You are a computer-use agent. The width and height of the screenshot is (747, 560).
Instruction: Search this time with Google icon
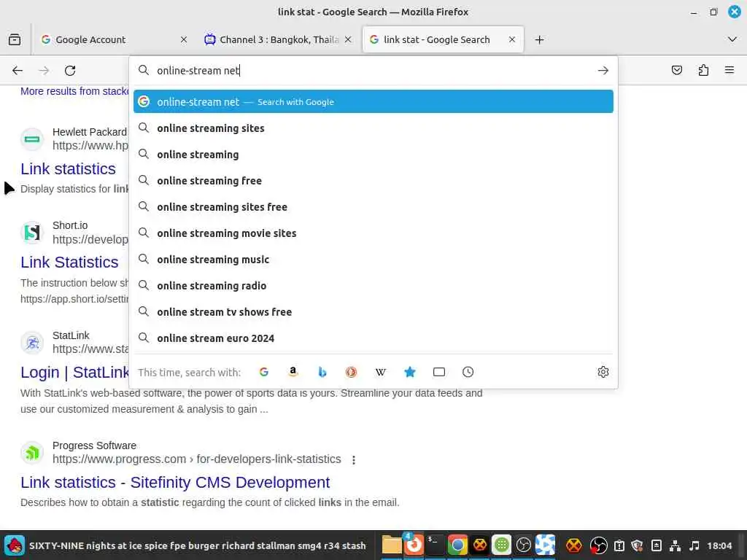coord(264,372)
